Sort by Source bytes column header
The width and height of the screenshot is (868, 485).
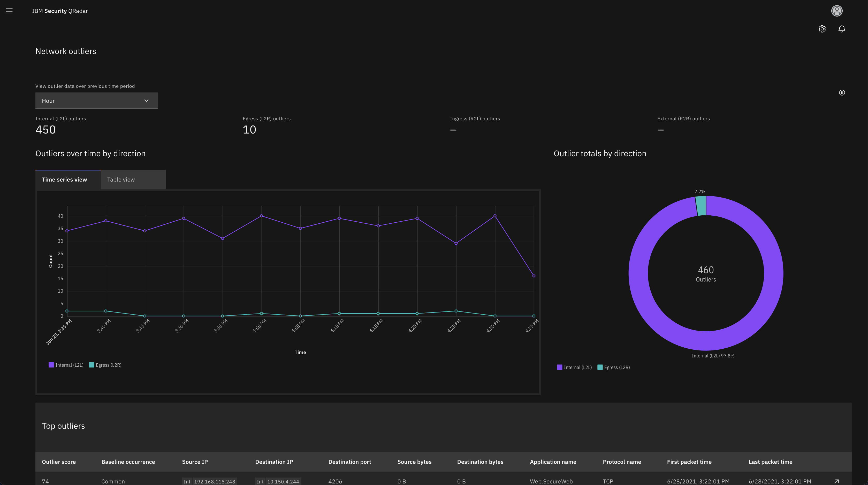(x=414, y=462)
